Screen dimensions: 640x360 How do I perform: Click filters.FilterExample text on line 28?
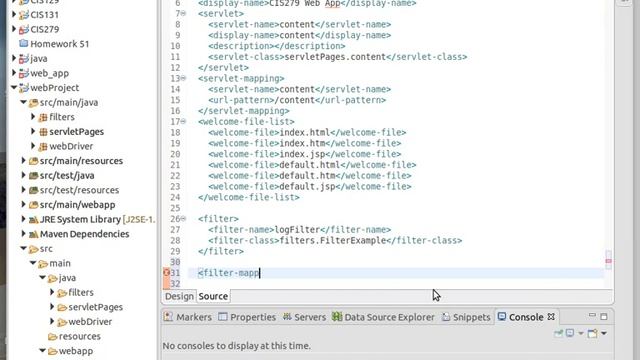point(333,240)
